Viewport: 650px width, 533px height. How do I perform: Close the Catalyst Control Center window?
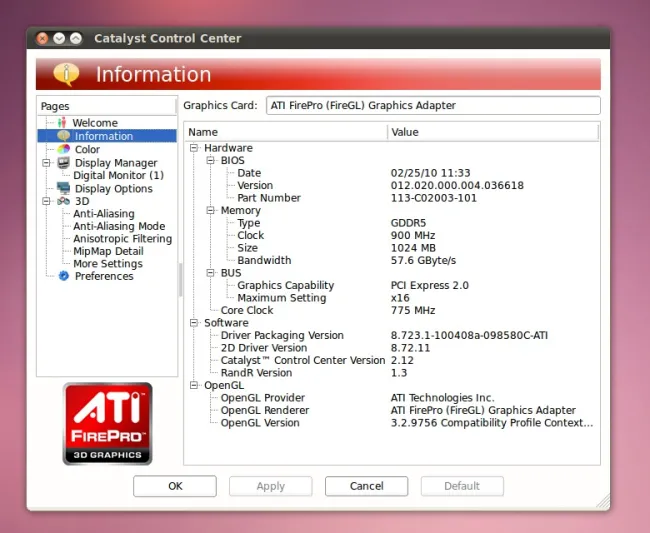pyautogui.click(x=42, y=39)
